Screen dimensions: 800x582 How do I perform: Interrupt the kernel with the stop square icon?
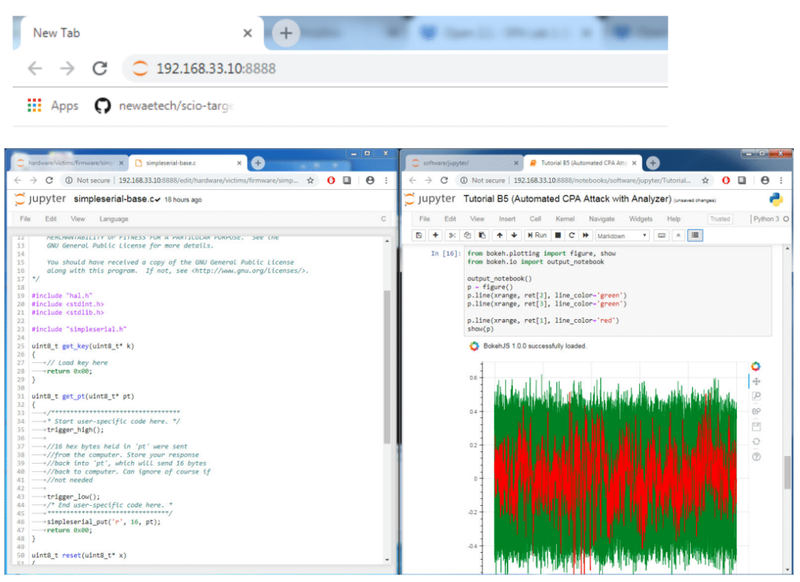coord(557,235)
